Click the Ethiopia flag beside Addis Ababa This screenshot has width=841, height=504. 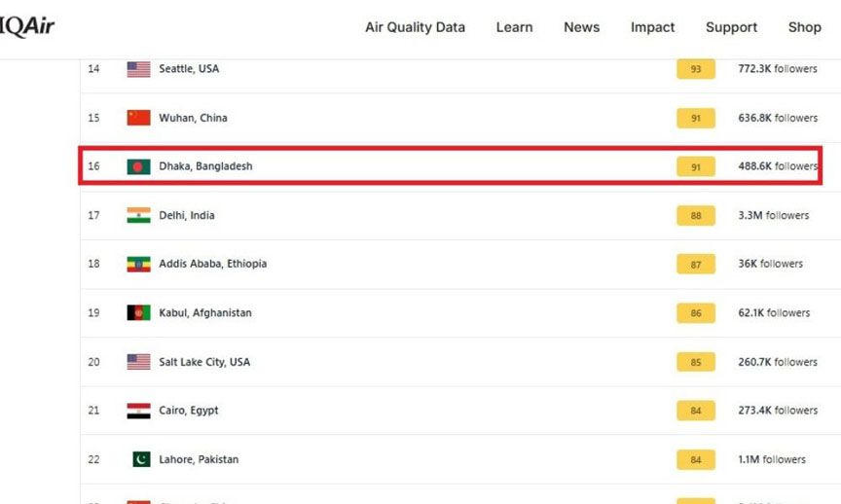138,265
